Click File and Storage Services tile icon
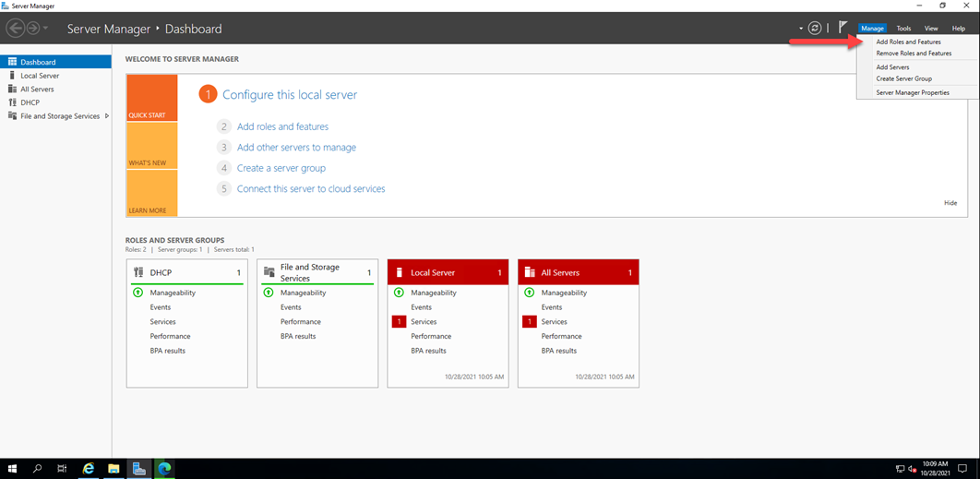Viewport: 980px width, 479px height. 269,272
